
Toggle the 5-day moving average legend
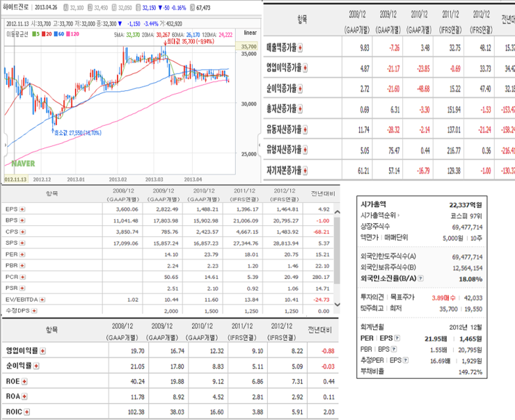[x=35, y=34]
